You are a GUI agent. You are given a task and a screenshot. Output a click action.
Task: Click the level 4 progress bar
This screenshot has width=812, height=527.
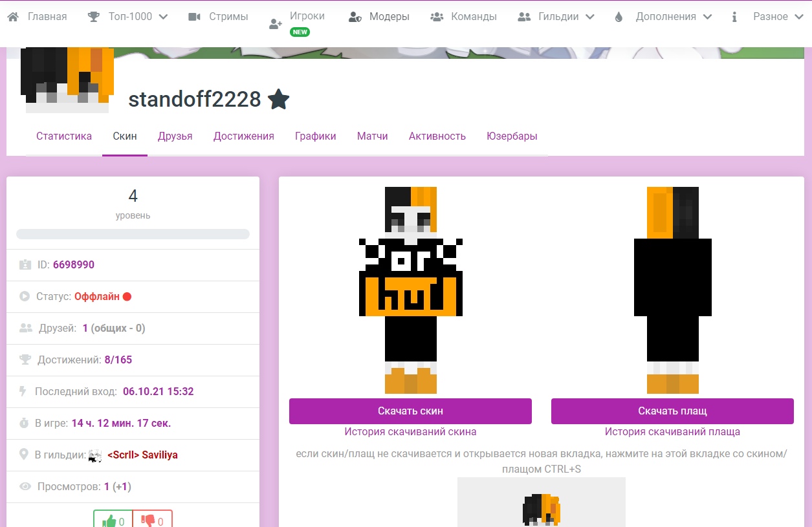132,234
